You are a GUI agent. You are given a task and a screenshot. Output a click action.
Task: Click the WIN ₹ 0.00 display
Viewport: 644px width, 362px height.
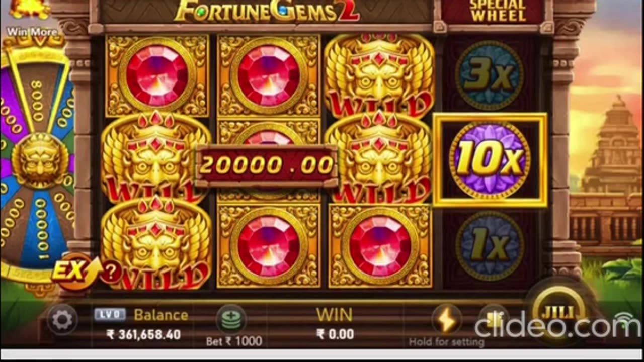(x=335, y=324)
